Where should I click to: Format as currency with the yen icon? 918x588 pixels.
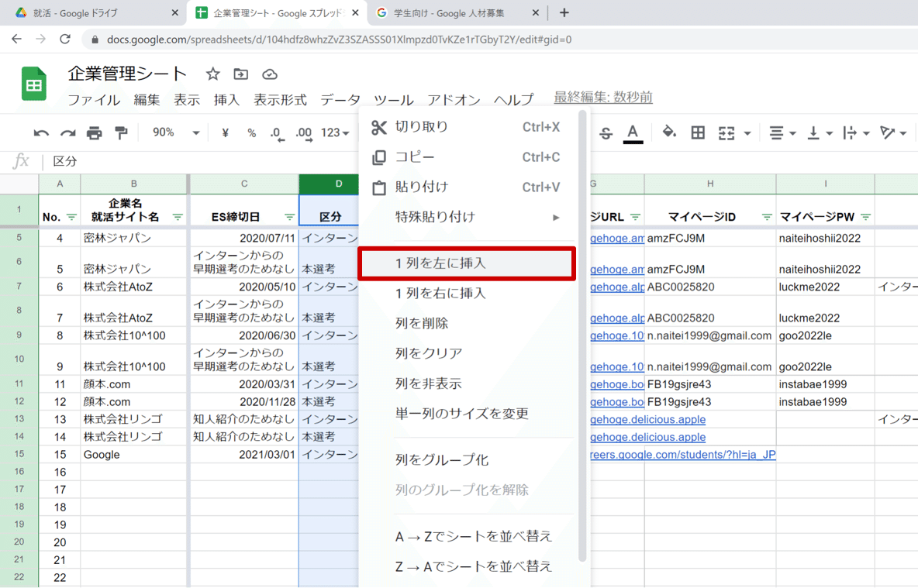pyautogui.click(x=226, y=133)
